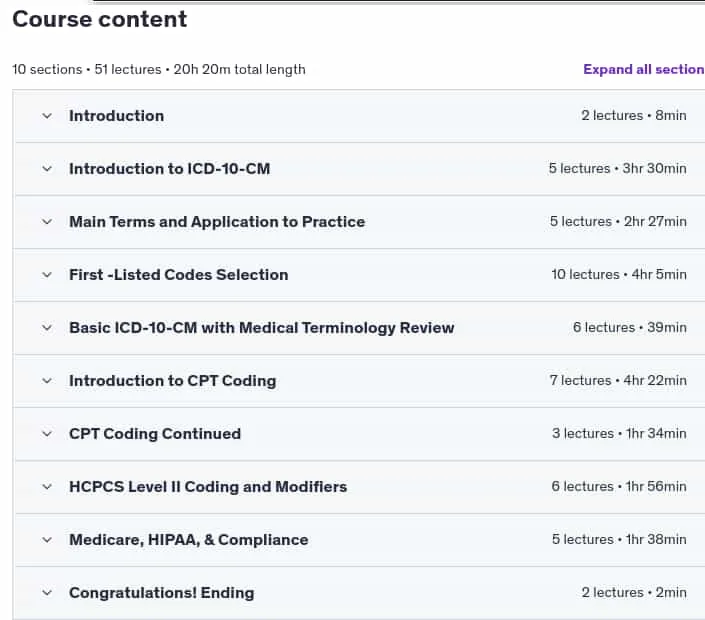Expand the Basic ICD-10-CM Medical Terminology chevron

[47, 328]
